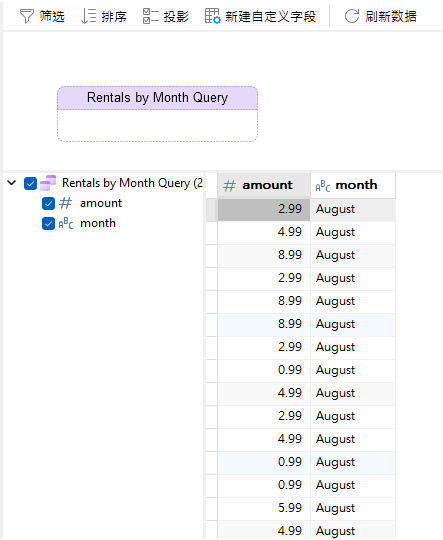Select the 5.99 amount cell
The height and width of the screenshot is (540, 443).
264,508
